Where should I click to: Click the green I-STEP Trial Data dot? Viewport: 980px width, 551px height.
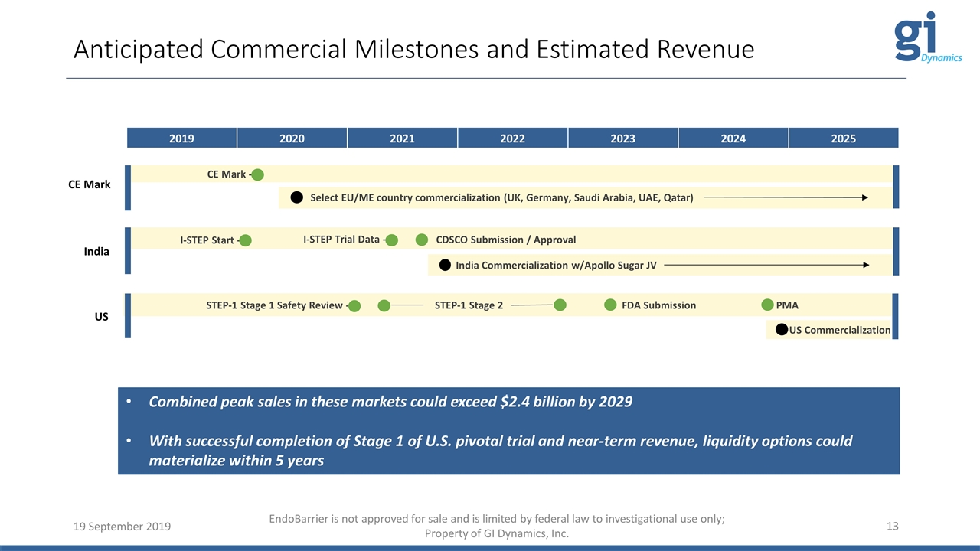pos(392,240)
